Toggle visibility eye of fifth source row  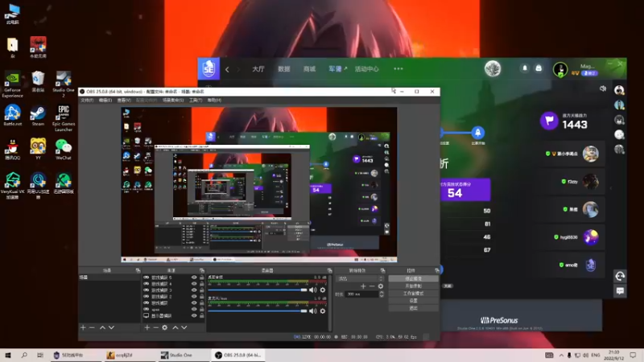coord(194,303)
